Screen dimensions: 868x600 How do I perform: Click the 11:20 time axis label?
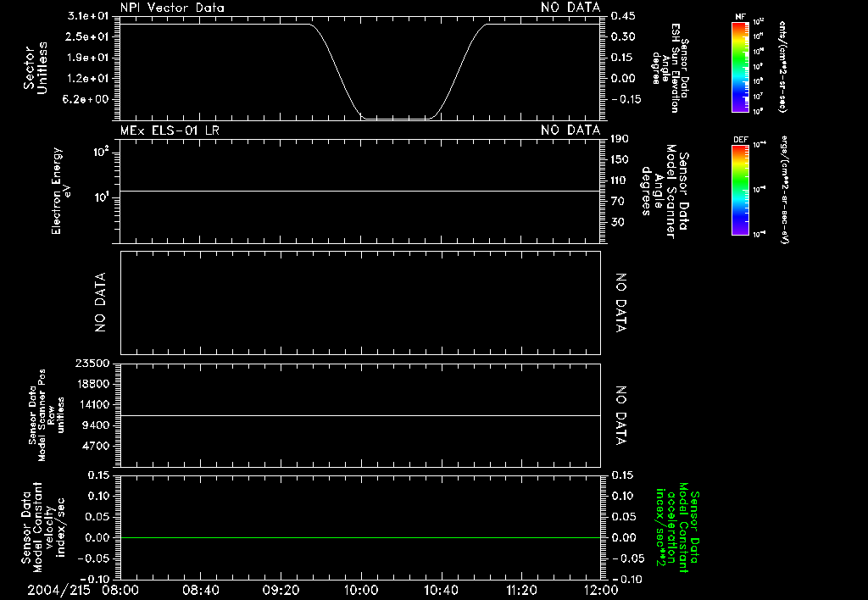pos(521,591)
